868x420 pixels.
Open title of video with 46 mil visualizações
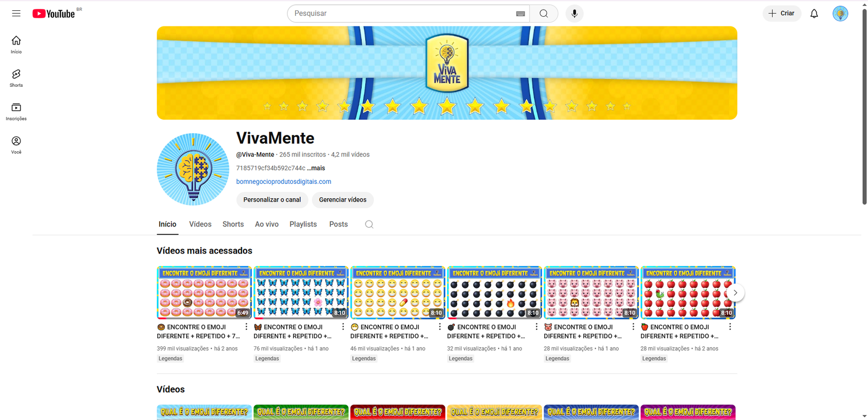pos(390,332)
